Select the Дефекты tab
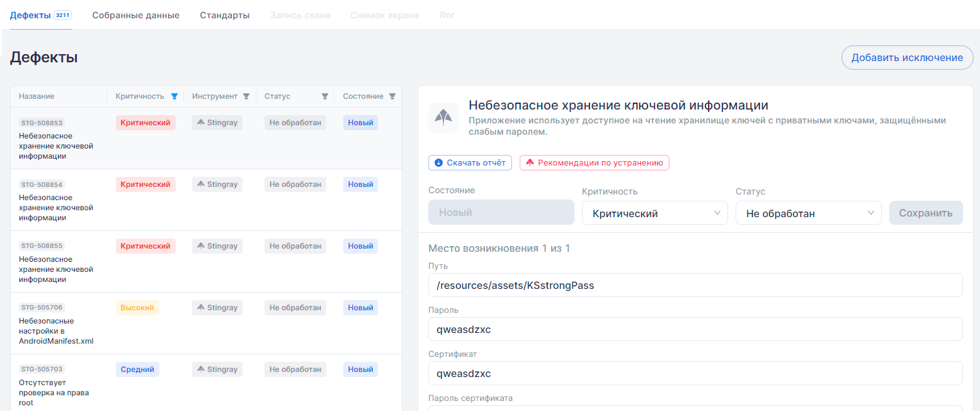Image resolution: width=980 pixels, height=411 pixels. [30, 15]
